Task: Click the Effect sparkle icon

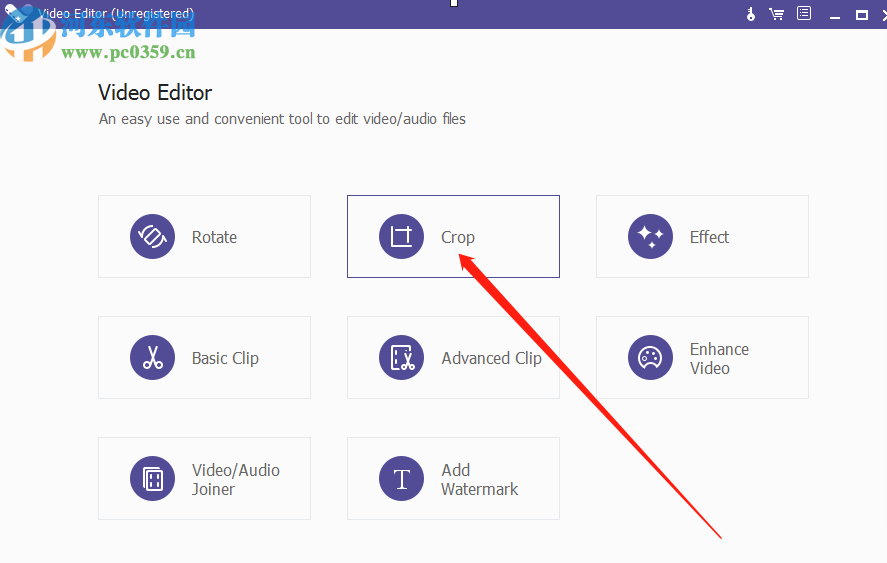Action: click(x=650, y=237)
